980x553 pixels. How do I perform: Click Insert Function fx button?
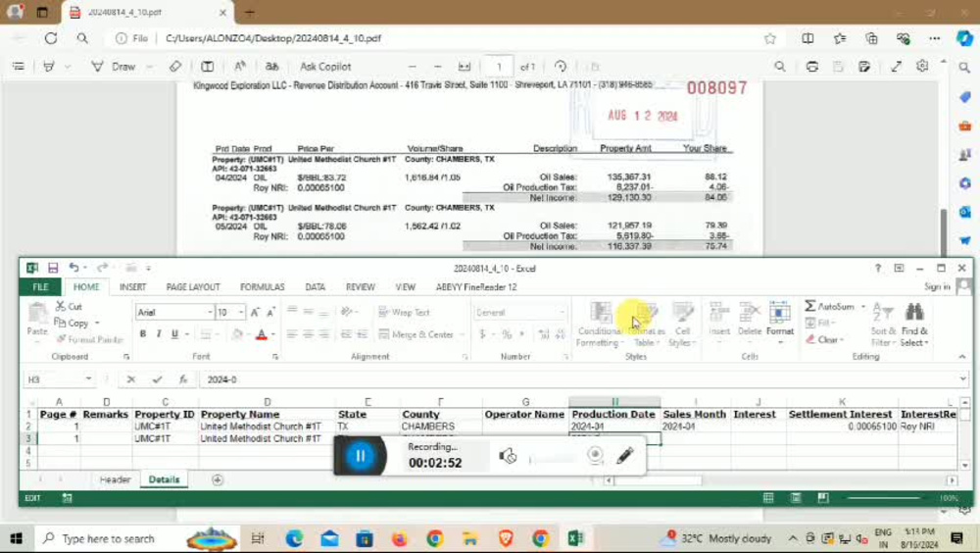pos(183,379)
